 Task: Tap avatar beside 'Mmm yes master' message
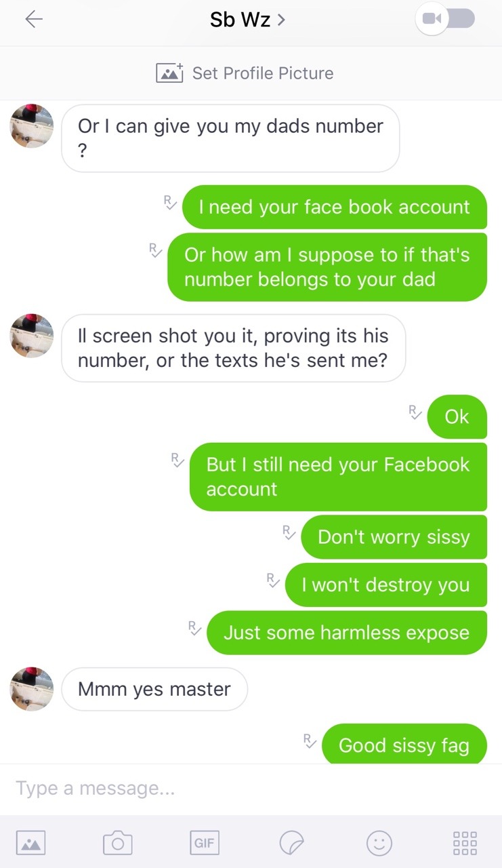[32, 689]
